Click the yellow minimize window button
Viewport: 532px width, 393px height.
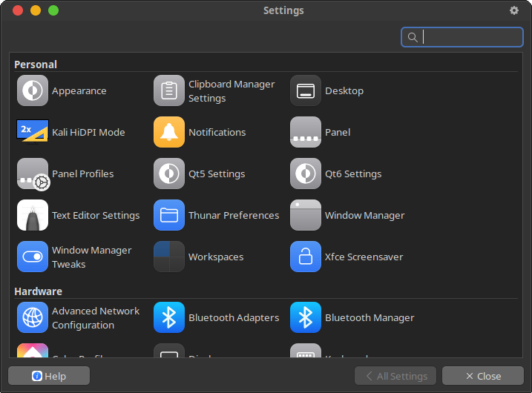[x=36, y=10]
